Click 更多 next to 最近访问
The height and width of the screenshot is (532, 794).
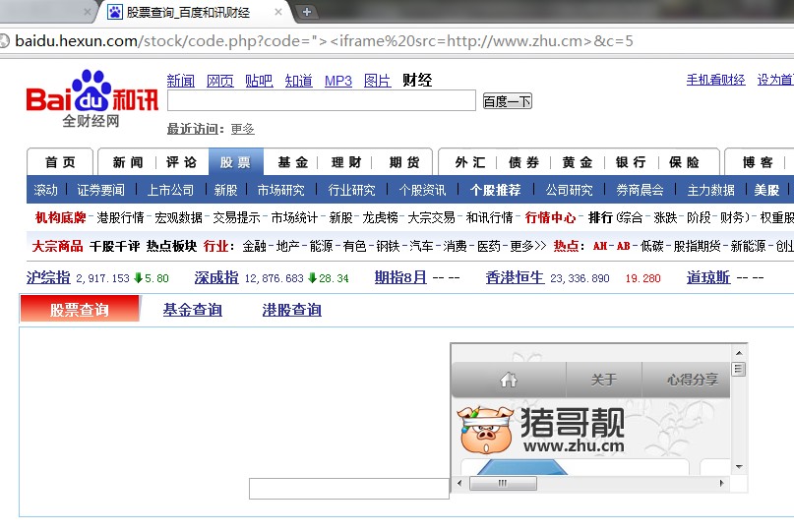[243, 129]
